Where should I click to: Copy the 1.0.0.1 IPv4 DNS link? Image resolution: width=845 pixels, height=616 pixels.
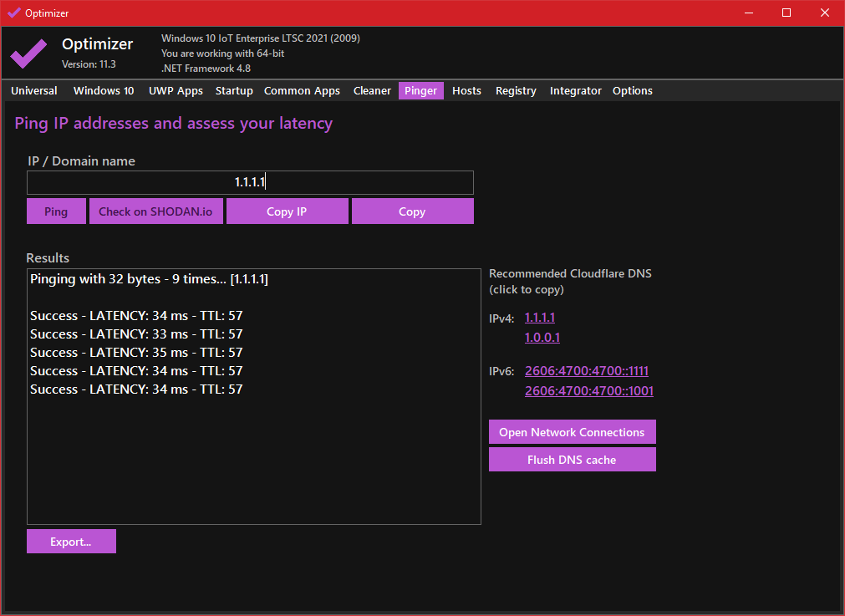click(542, 338)
